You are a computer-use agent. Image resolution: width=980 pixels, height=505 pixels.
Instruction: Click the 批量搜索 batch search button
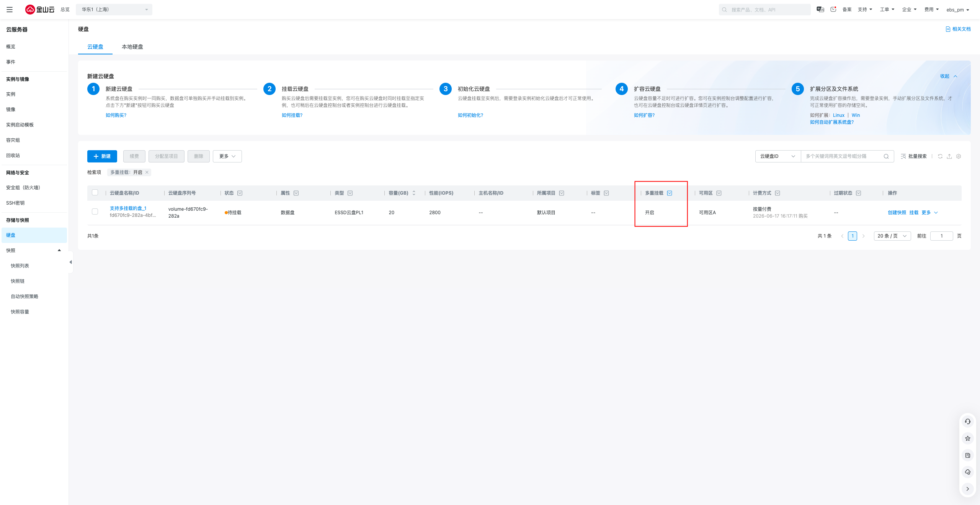tap(914, 156)
